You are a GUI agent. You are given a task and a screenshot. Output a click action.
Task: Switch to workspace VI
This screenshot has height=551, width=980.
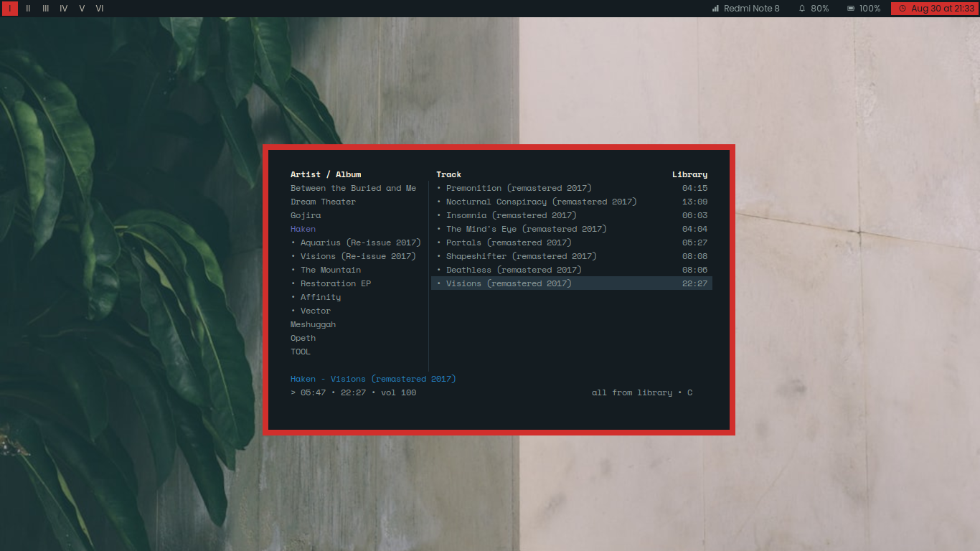pos(100,9)
